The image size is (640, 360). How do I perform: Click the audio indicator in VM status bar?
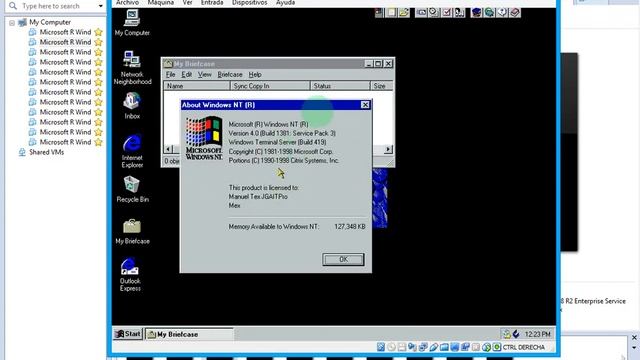[412, 347]
